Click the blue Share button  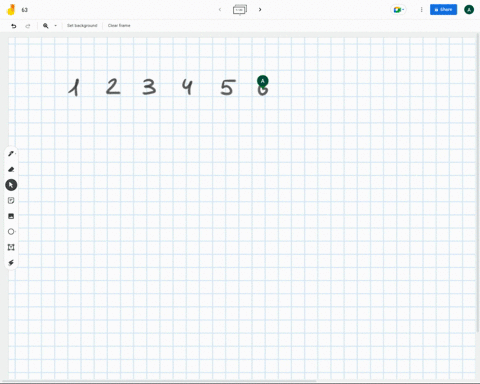point(443,10)
